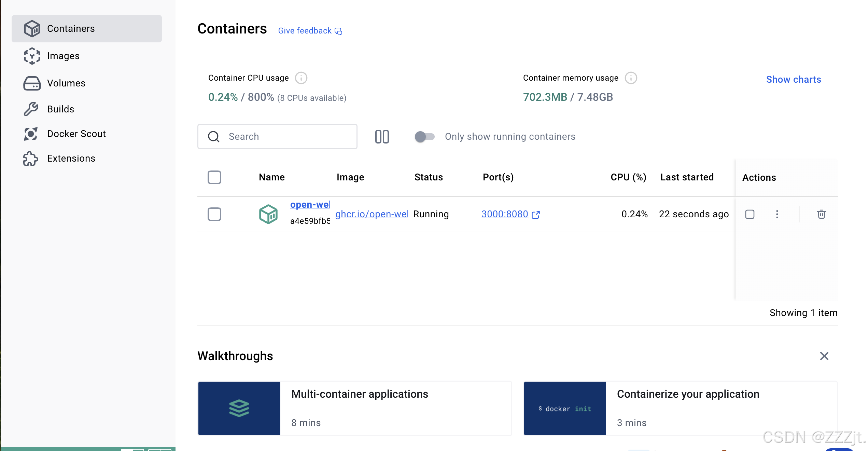Click the Containers cube icon in sidebar
The image size is (868, 451).
(x=32, y=28)
